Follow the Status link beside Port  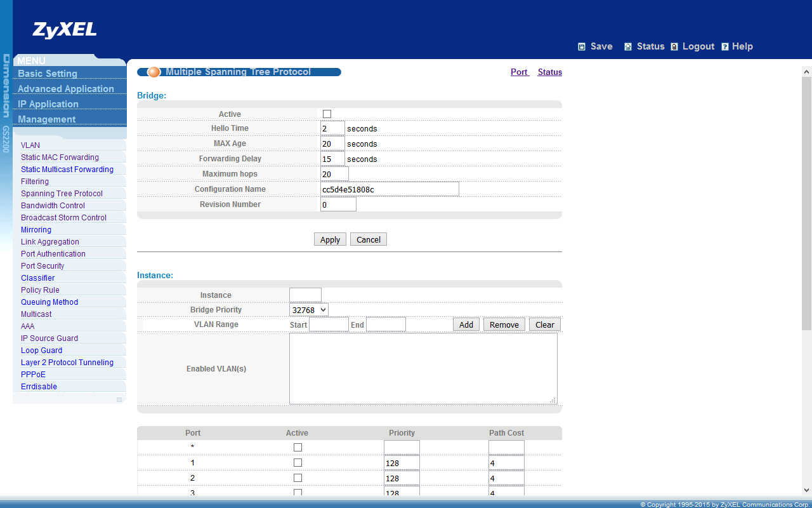pos(550,72)
